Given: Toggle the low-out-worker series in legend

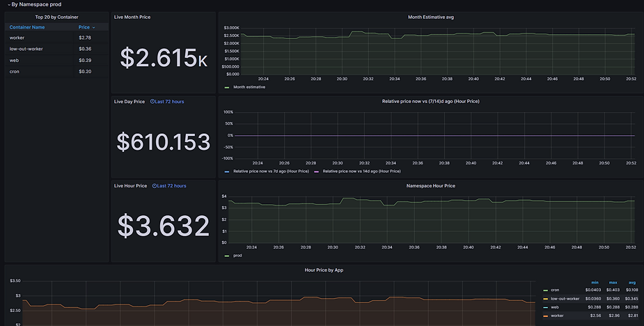Looking at the screenshot, I should tap(565, 299).
